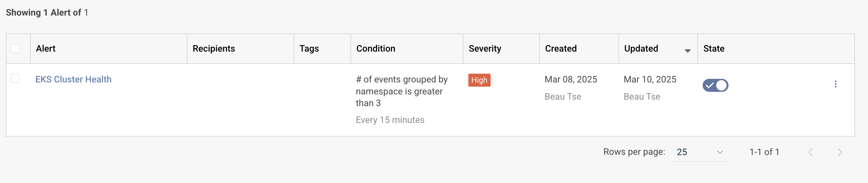Go to the next page of alerts
The height and width of the screenshot is (183, 868).
840,152
